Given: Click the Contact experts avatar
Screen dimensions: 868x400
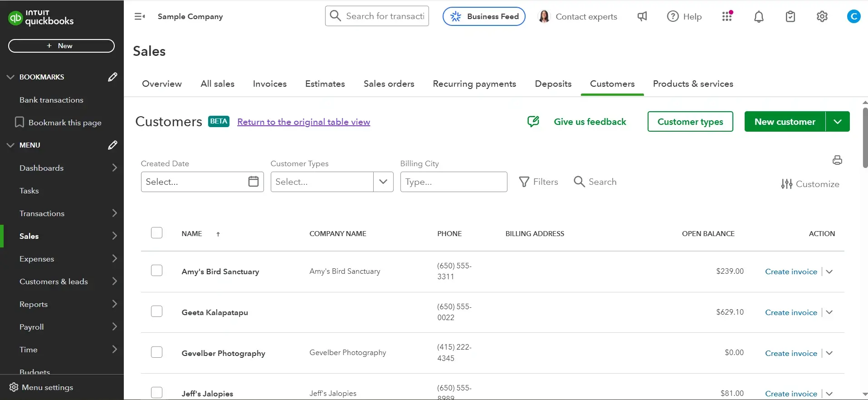Looking at the screenshot, I should tap(544, 16).
